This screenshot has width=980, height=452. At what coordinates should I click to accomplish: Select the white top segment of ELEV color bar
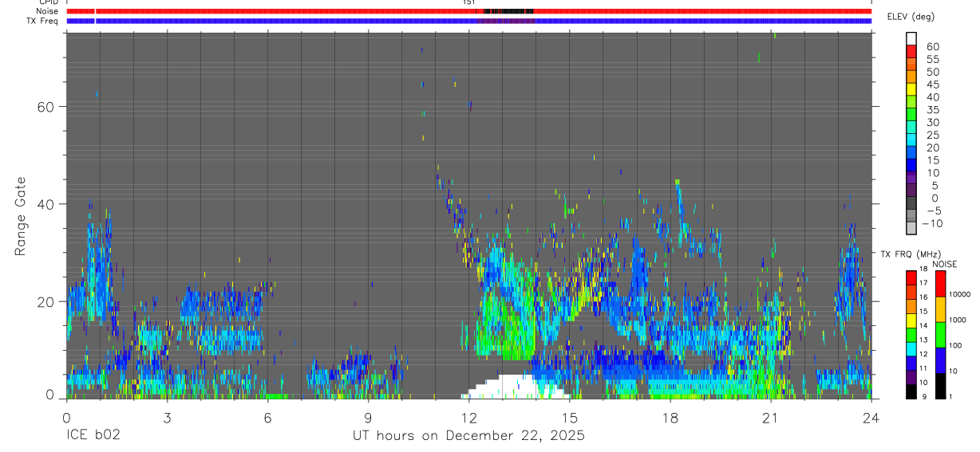[x=911, y=39]
